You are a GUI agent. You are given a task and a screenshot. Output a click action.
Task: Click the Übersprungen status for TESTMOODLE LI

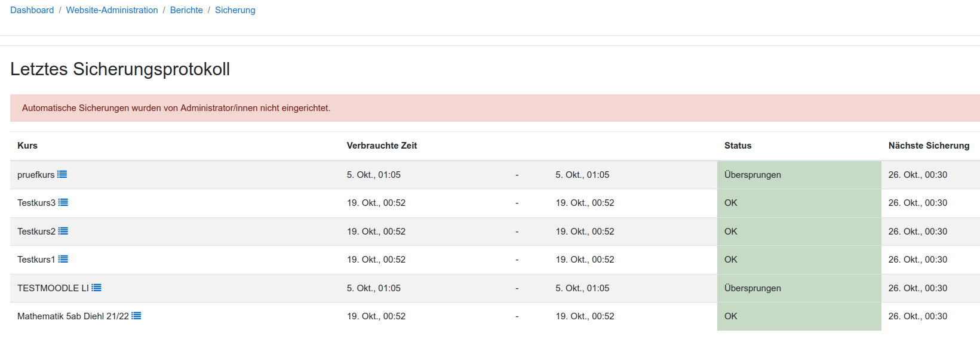click(752, 288)
